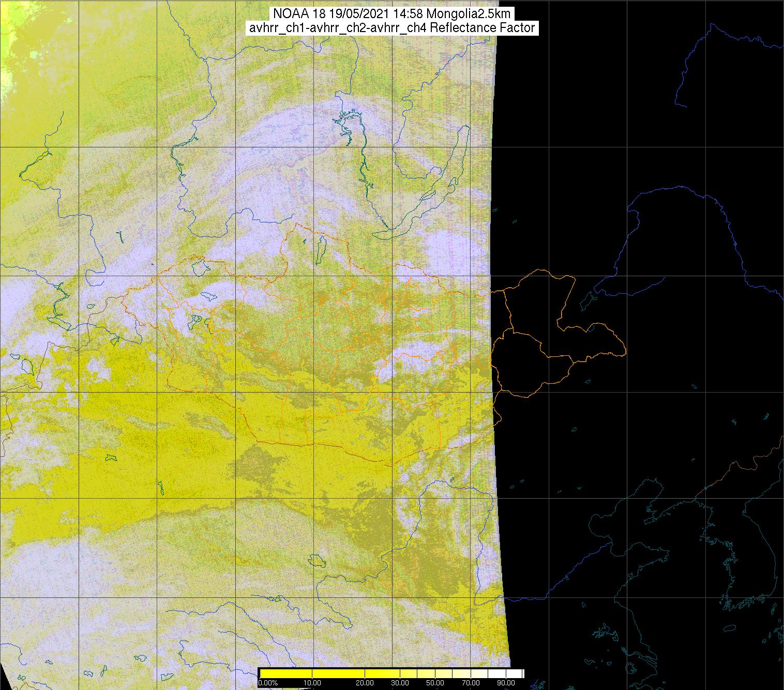Click the '20.00' scale label
Image resolution: width=784 pixels, height=690 pixels.
pyautogui.click(x=365, y=683)
